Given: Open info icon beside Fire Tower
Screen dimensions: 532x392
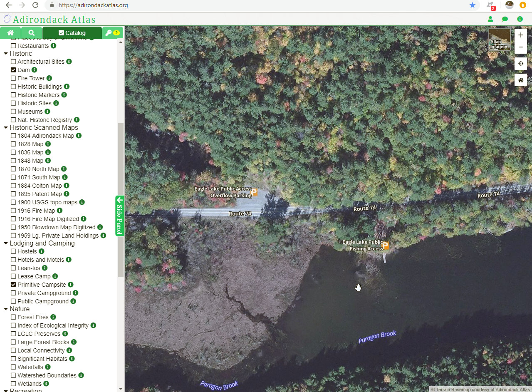Looking at the screenshot, I should coord(49,78).
